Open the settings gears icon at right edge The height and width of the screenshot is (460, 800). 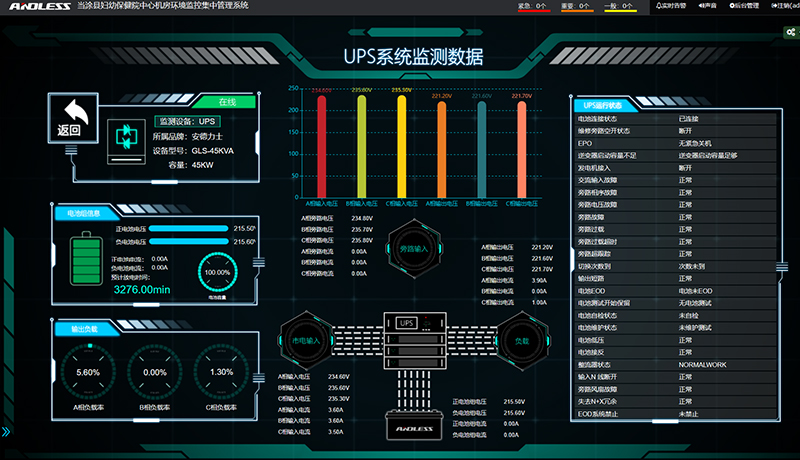coord(790,33)
